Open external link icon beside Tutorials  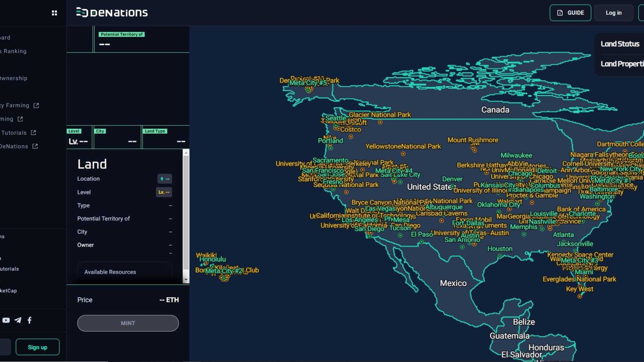pos(33,133)
